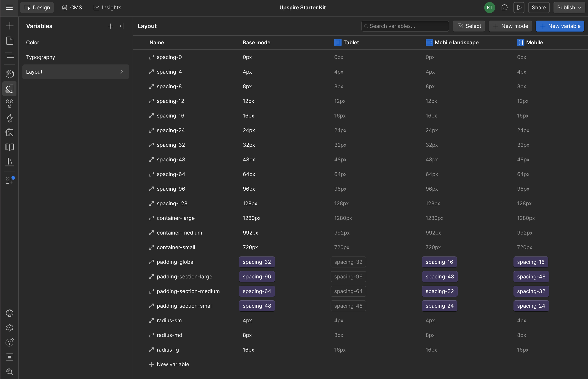Click the Base mode column header
This screenshot has width=588, height=379.
257,42
